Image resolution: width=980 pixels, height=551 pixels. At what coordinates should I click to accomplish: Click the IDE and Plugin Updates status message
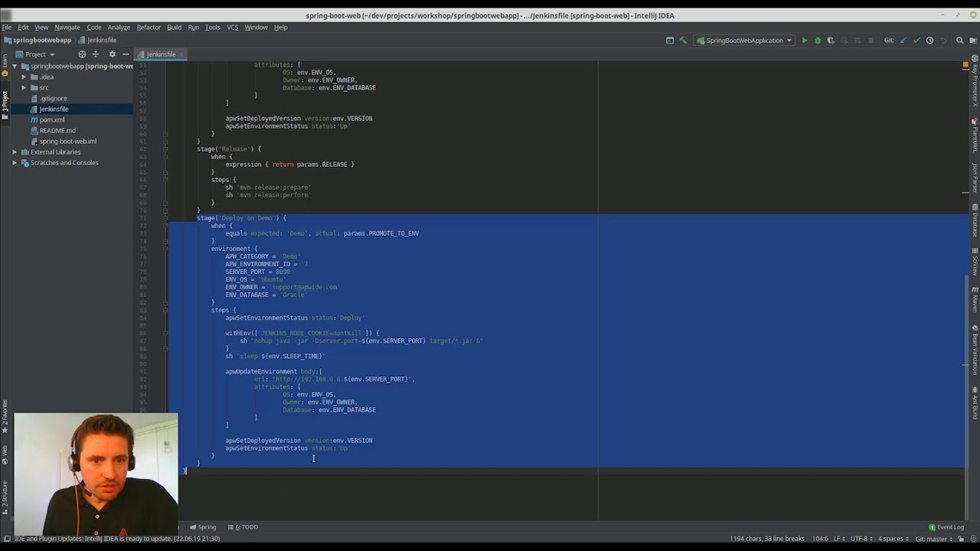116,539
